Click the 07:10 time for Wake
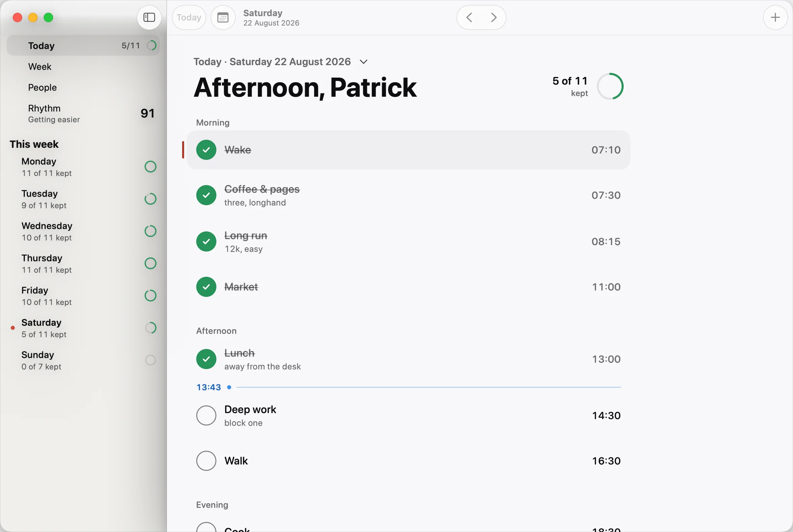Viewport: 793px width, 532px height. pyautogui.click(x=606, y=150)
